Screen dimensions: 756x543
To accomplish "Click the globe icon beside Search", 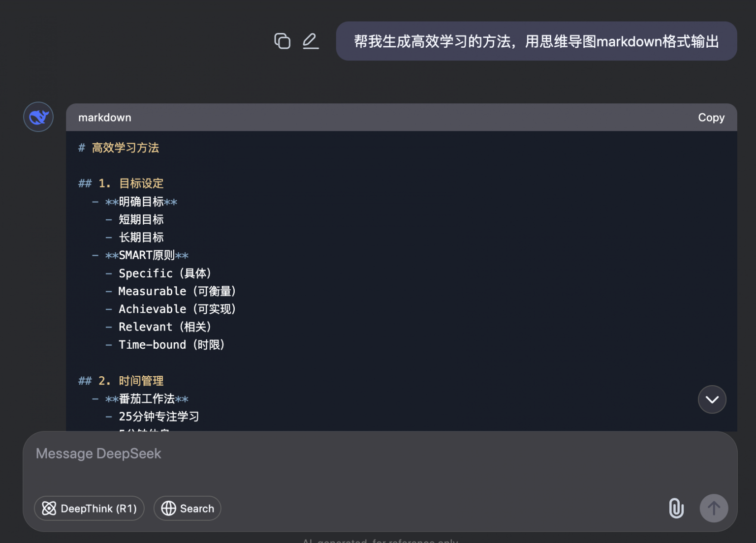I will pos(168,508).
